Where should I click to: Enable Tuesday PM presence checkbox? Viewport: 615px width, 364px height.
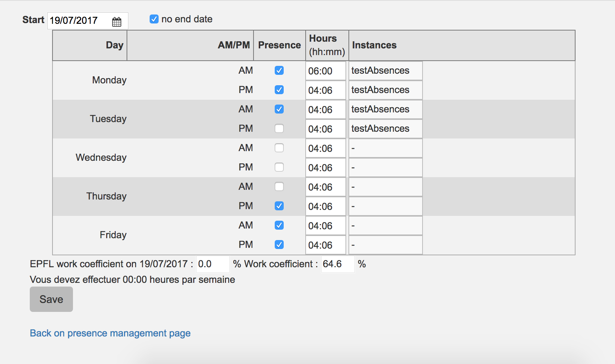click(x=279, y=128)
